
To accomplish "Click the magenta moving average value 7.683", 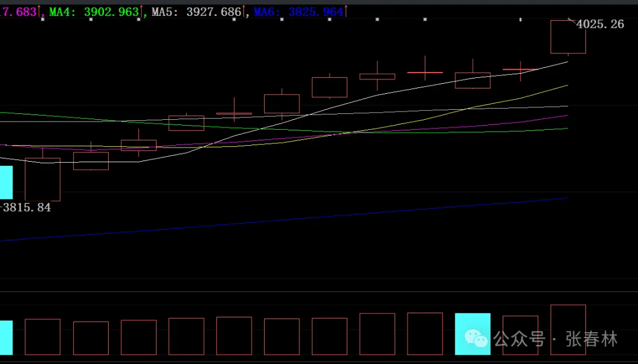I will [x=18, y=12].
